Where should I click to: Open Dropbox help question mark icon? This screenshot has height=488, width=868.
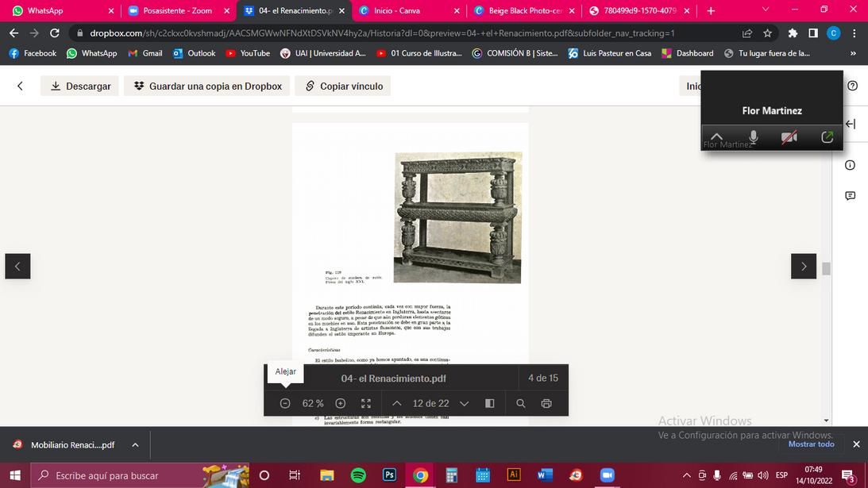point(852,86)
